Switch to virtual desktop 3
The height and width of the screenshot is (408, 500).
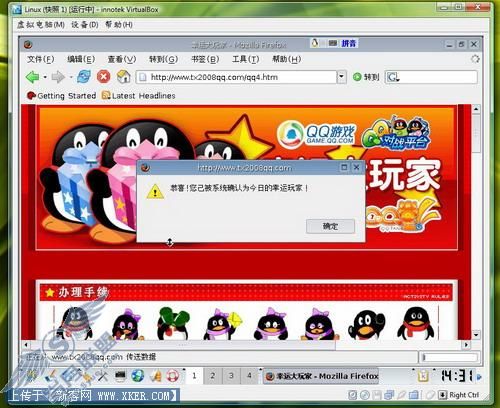click(231, 376)
